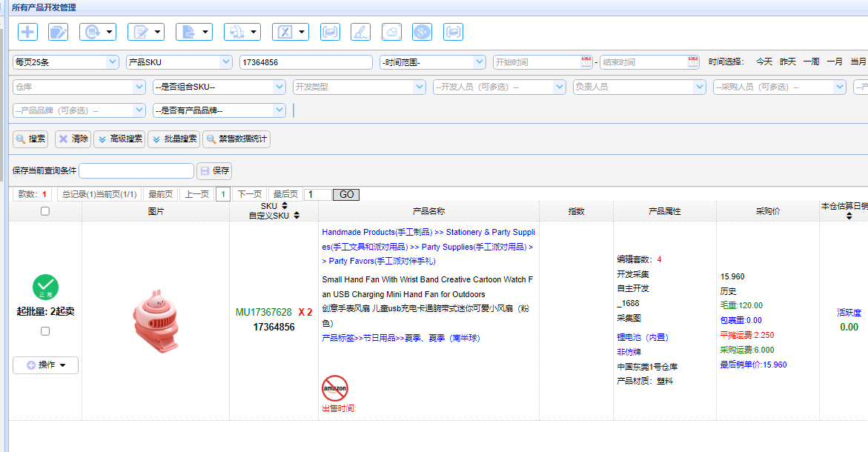868x452 pixels.
Task: Go to 上一页 in pagination
Action: [x=197, y=194]
